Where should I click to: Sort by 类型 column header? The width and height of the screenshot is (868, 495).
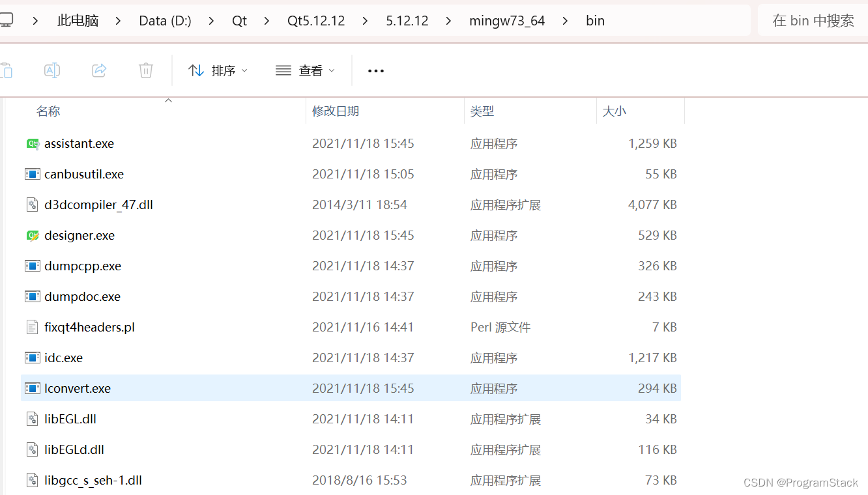482,111
